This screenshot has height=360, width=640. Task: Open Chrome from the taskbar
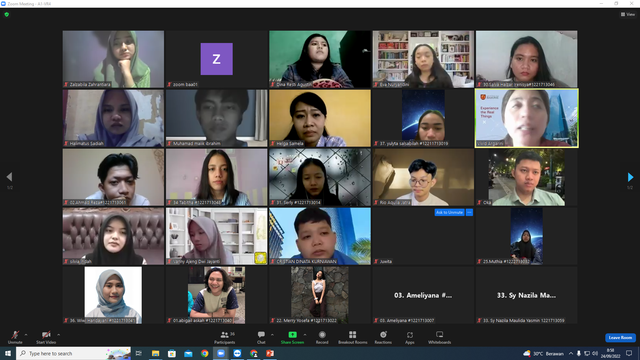click(x=204, y=353)
